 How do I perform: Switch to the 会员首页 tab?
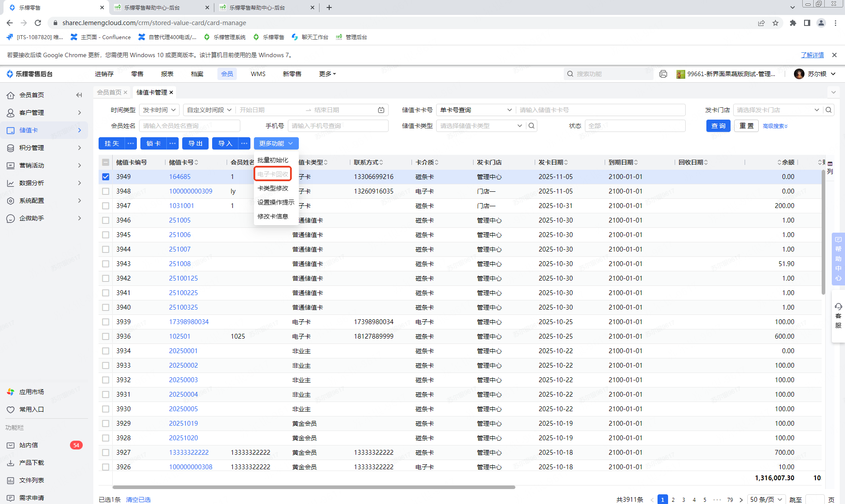point(109,92)
